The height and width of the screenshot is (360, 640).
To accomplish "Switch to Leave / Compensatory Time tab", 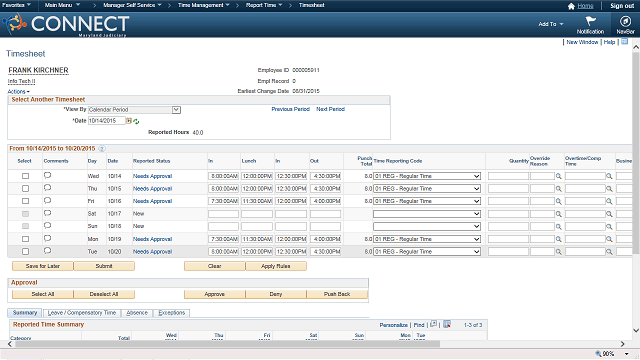I will point(82,313).
